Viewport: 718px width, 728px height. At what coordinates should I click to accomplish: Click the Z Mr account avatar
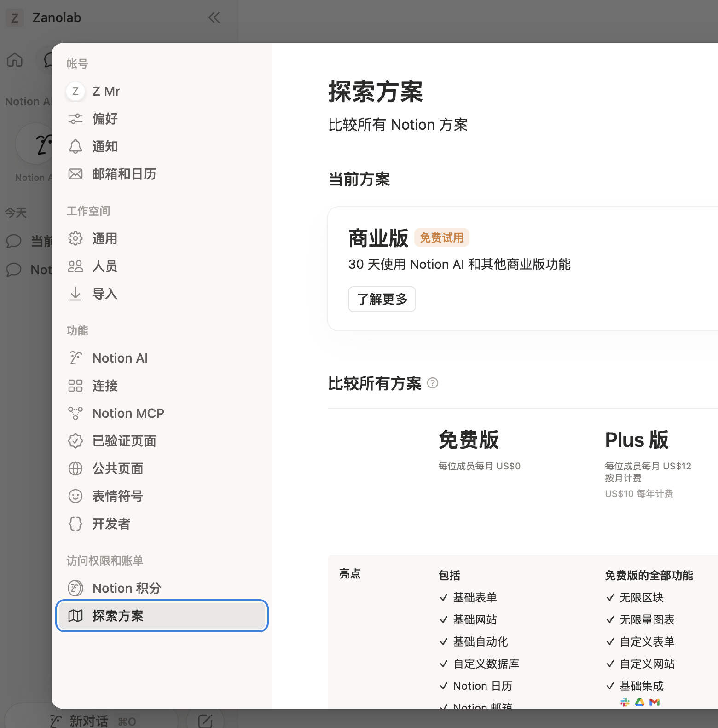coord(75,91)
